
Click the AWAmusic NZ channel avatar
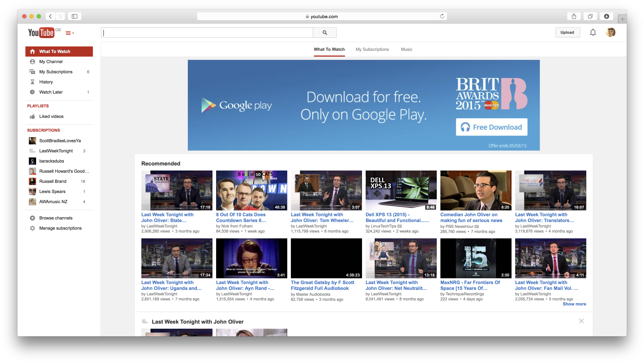tap(32, 202)
